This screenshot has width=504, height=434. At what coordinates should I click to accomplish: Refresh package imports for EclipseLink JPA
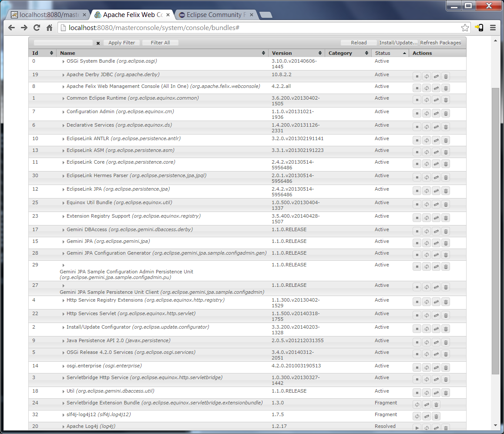pyautogui.click(x=427, y=191)
